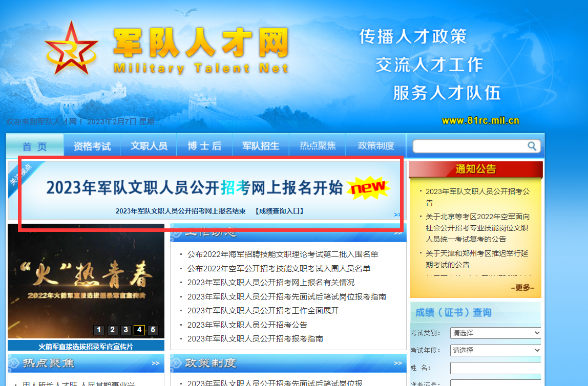Open the 首页 navigation tab
588x386 pixels.
click(x=35, y=146)
